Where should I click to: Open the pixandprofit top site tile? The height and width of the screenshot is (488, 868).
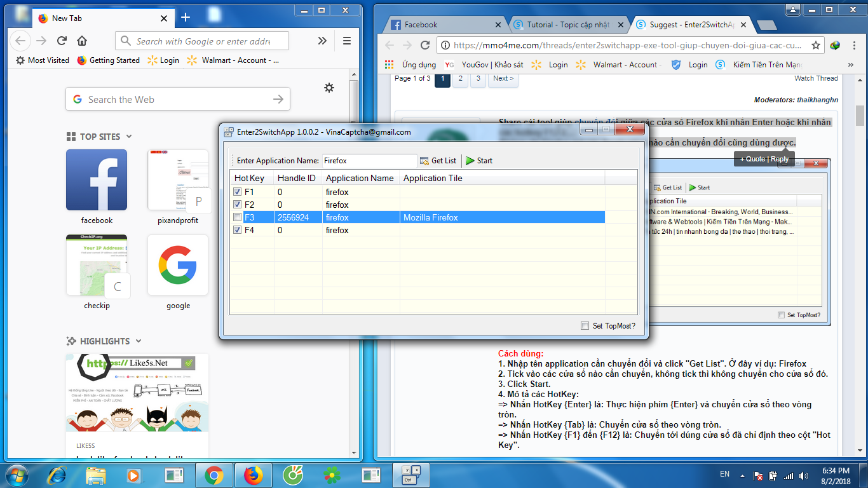178,180
